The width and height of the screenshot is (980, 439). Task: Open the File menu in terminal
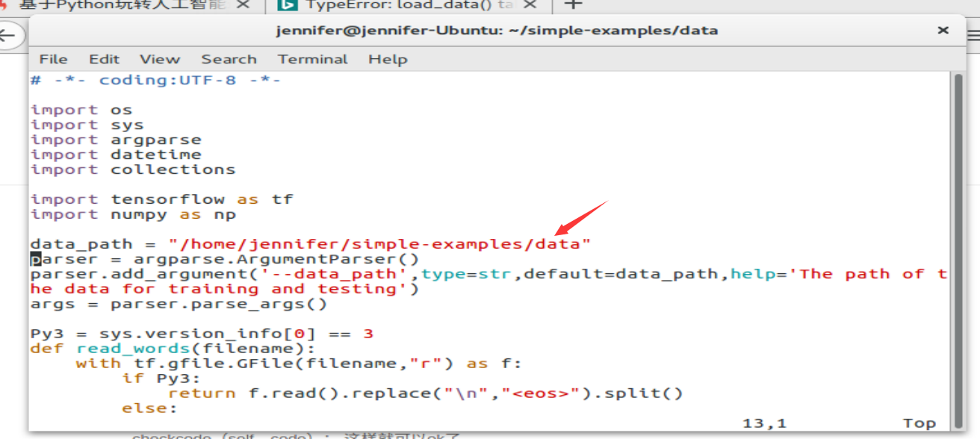click(53, 59)
